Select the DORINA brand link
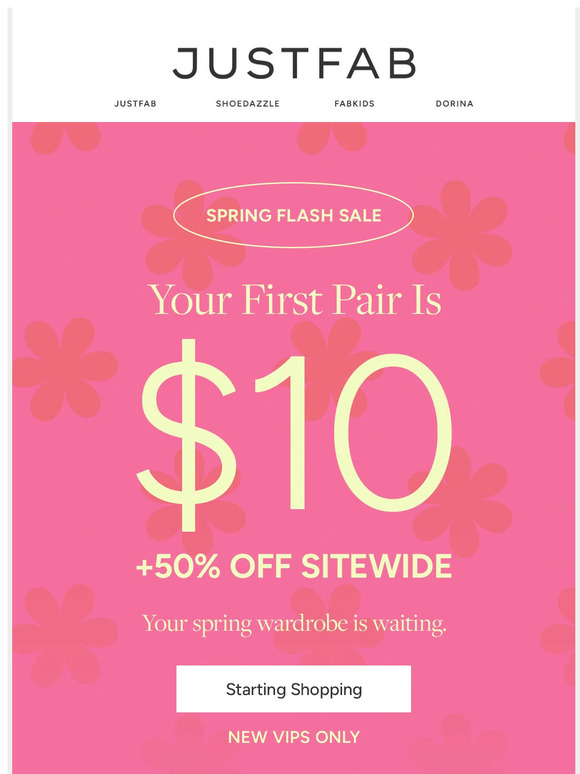The image size is (580, 774). tap(455, 104)
